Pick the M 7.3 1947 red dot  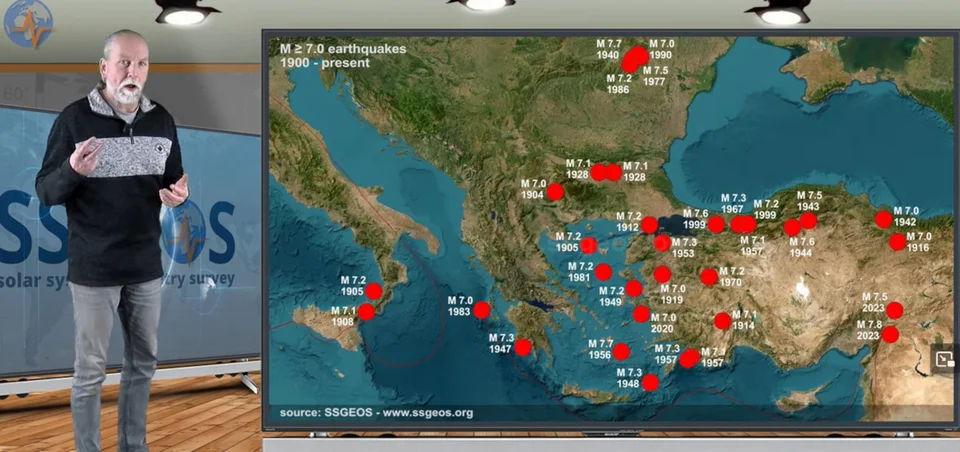(x=523, y=347)
